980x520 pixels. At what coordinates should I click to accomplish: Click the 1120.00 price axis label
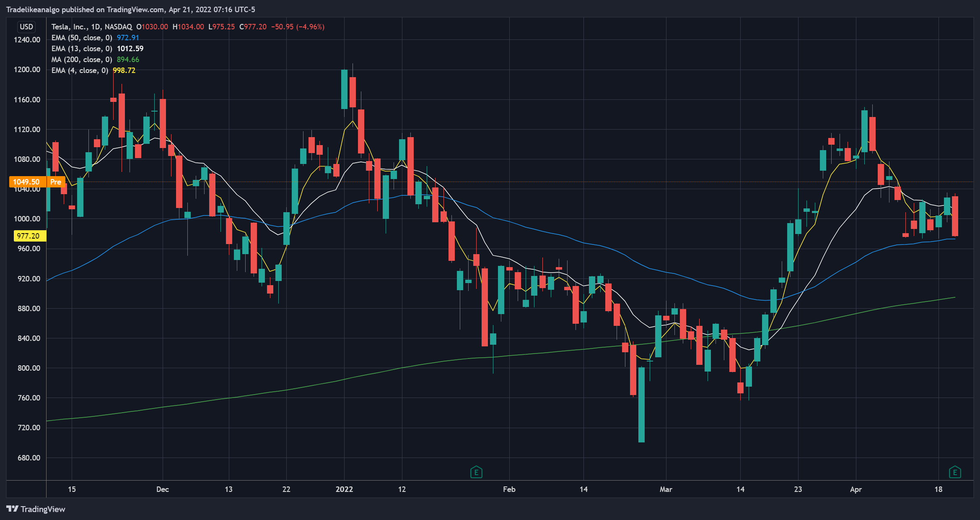pyautogui.click(x=27, y=130)
